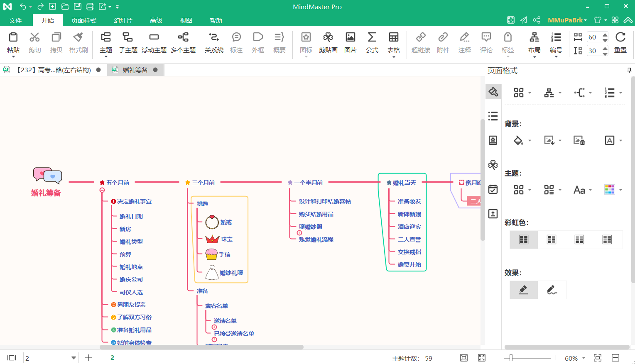
Task: Click the print icon in title bar
Action: [x=90, y=7]
